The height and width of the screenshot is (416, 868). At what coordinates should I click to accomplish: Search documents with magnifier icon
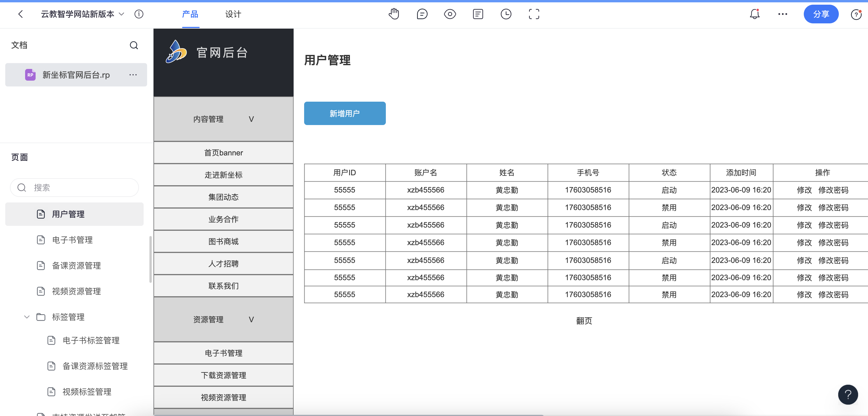[x=134, y=45]
